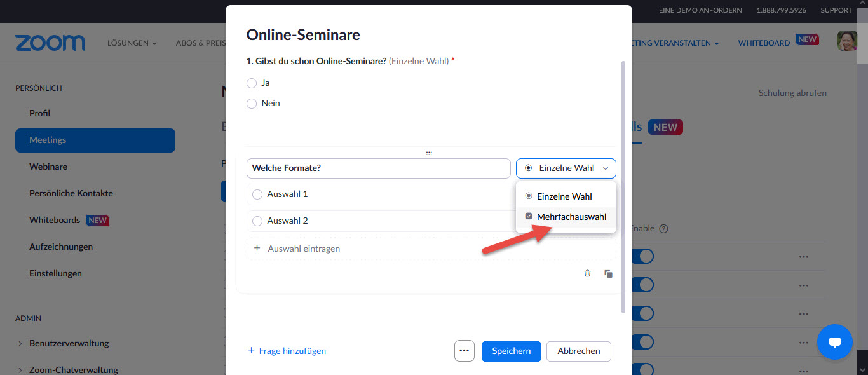Open the three-dot options on the first meeting row

click(804, 257)
